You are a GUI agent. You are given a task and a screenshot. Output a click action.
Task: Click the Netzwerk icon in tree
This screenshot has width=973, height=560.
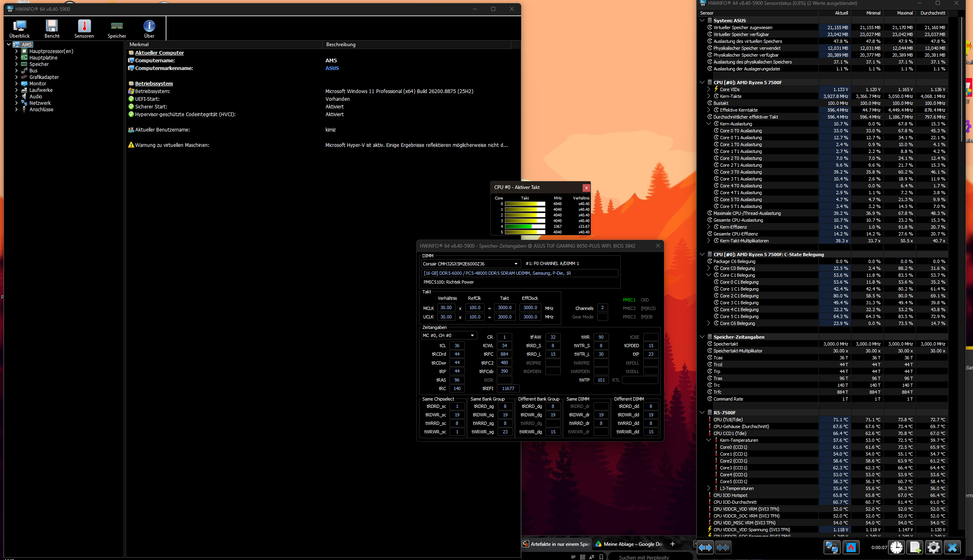(24, 103)
